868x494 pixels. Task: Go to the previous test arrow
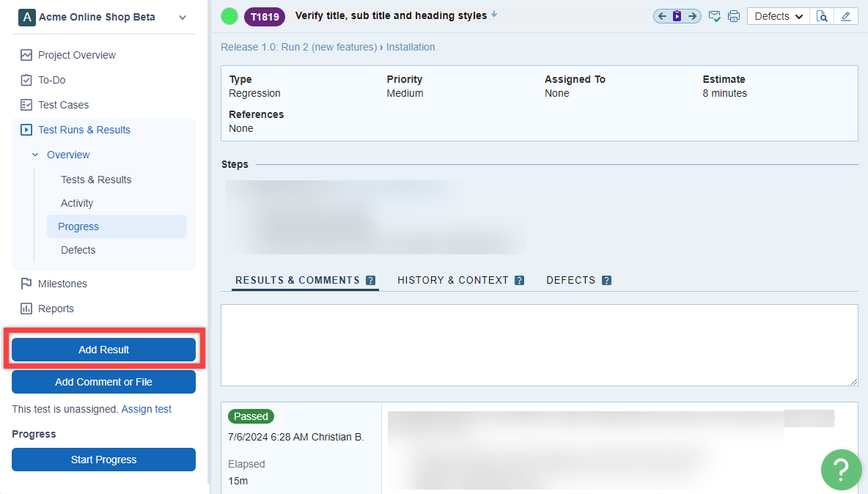663,16
